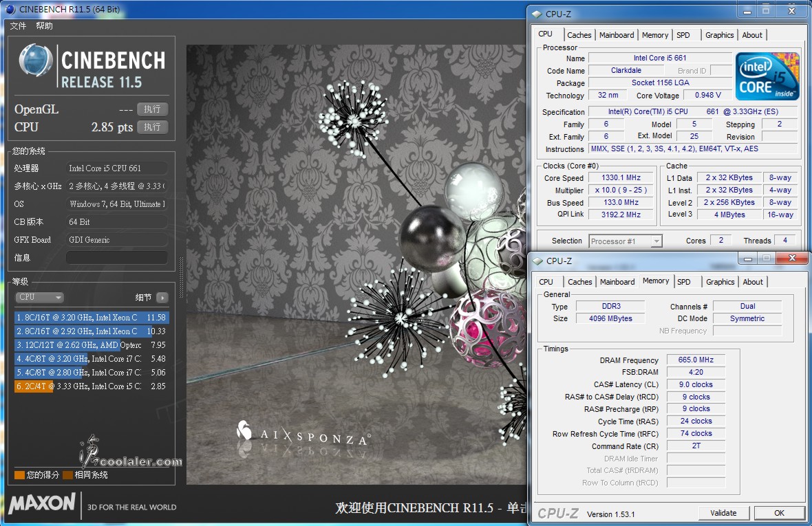Click the Validate button in CPU-Z
Viewport: 812px width, 526px height.
click(x=723, y=513)
